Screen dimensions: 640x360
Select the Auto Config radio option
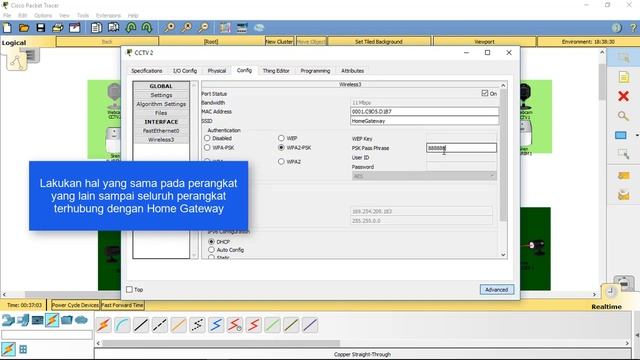click(211, 249)
